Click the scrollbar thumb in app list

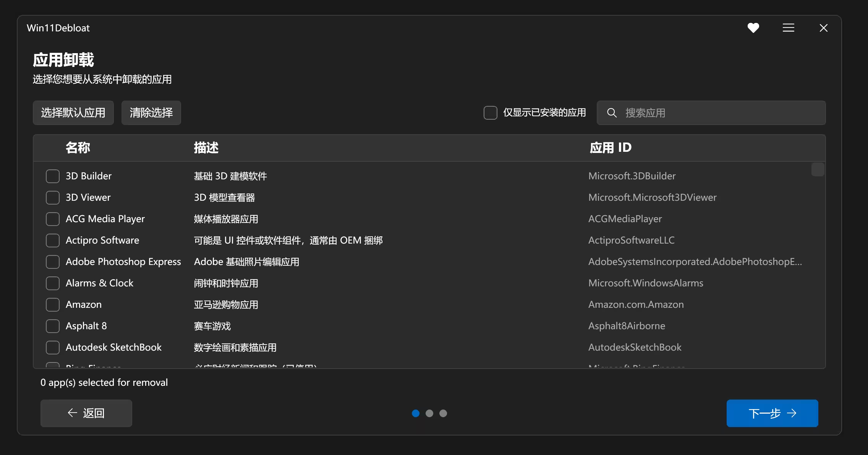[817, 169]
